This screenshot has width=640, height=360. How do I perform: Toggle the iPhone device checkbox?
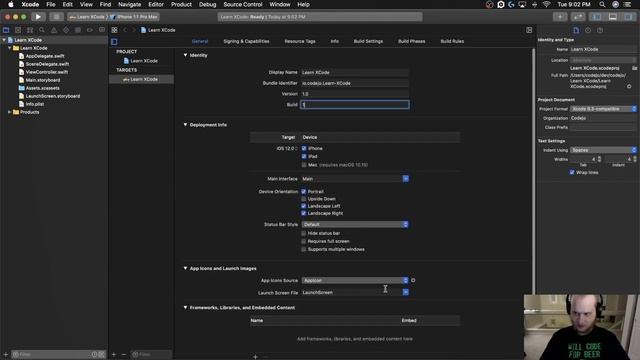coord(304,149)
